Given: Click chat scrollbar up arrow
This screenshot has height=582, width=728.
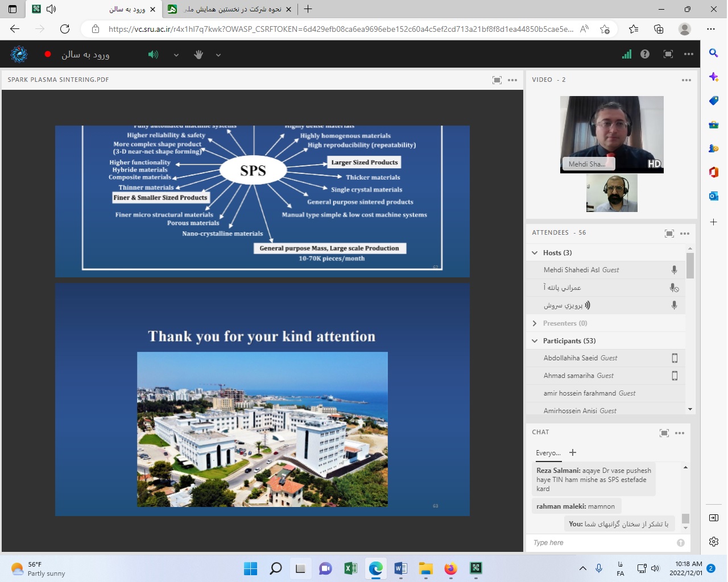Looking at the screenshot, I should click(x=685, y=467).
